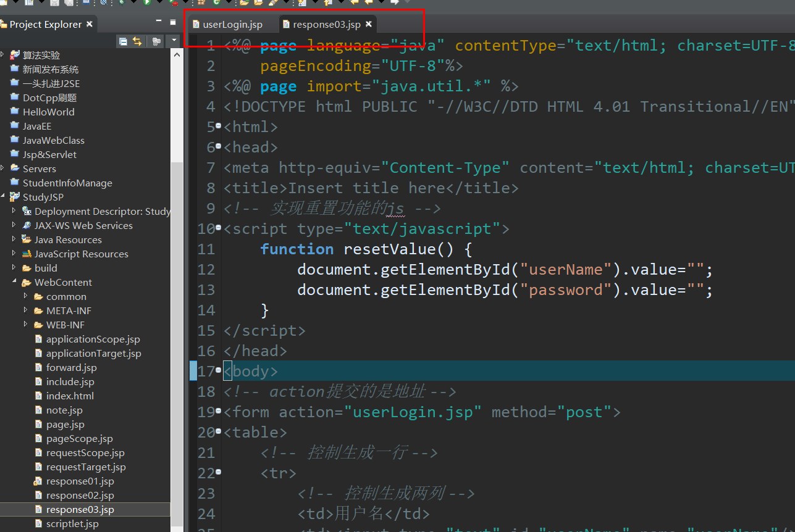Select the JavaWebClass project
The width and height of the screenshot is (795, 532).
click(54, 140)
